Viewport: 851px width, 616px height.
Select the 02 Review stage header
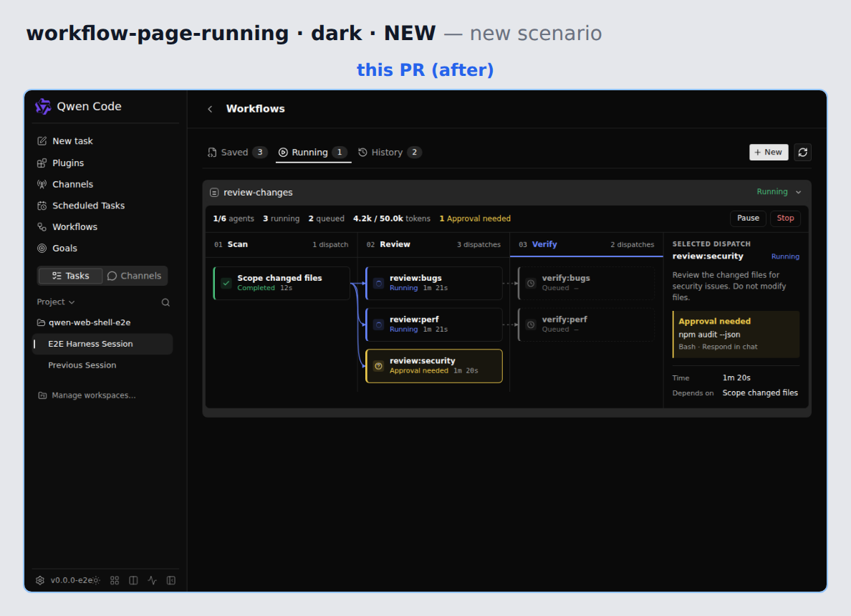pos(433,245)
